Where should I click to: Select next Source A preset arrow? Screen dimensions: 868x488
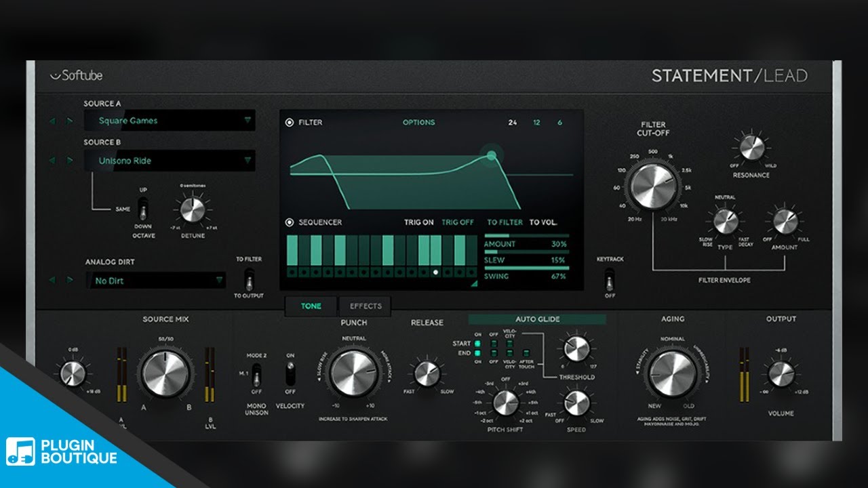point(69,121)
